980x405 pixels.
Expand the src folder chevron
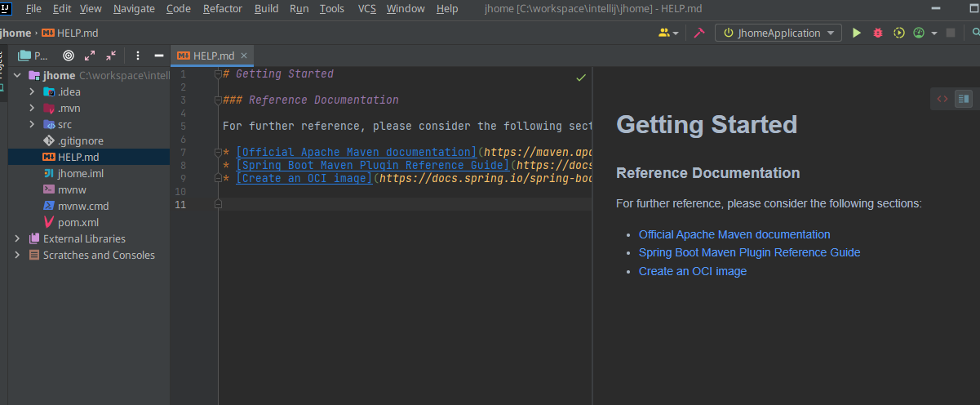pos(31,124)
